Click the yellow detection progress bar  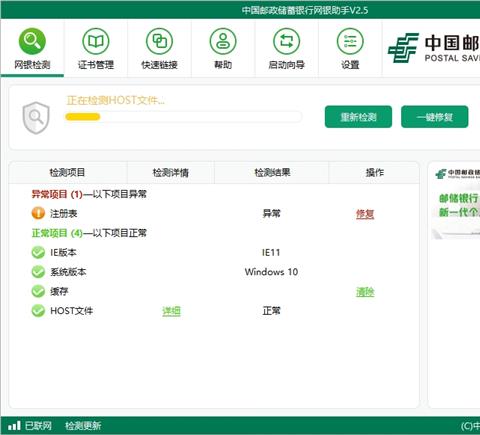tap(183, 117)
